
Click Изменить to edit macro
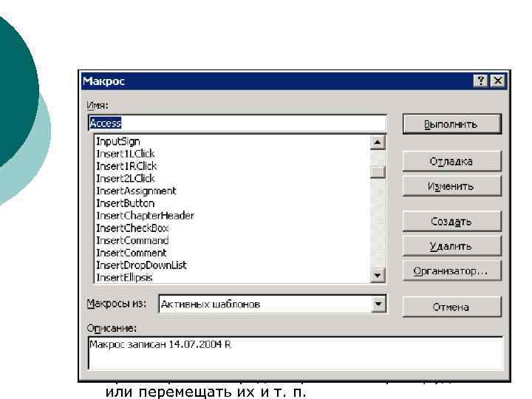pos(451,186)
